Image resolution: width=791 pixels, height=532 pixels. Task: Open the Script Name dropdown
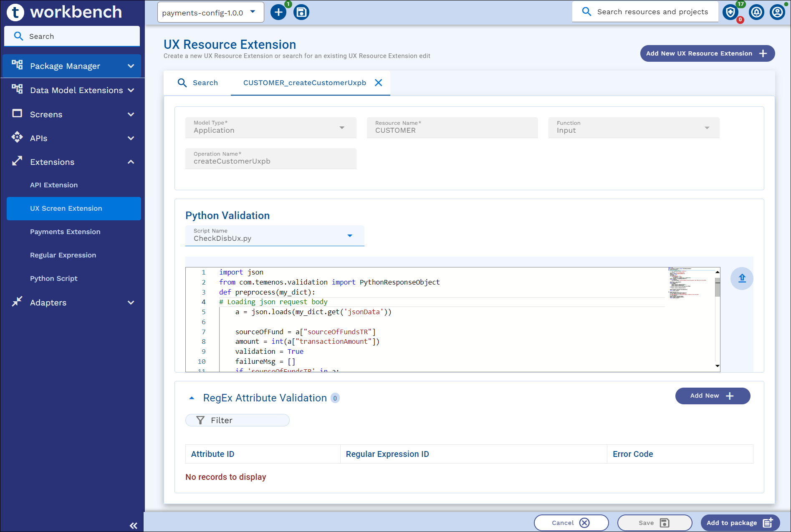(350, 236)
